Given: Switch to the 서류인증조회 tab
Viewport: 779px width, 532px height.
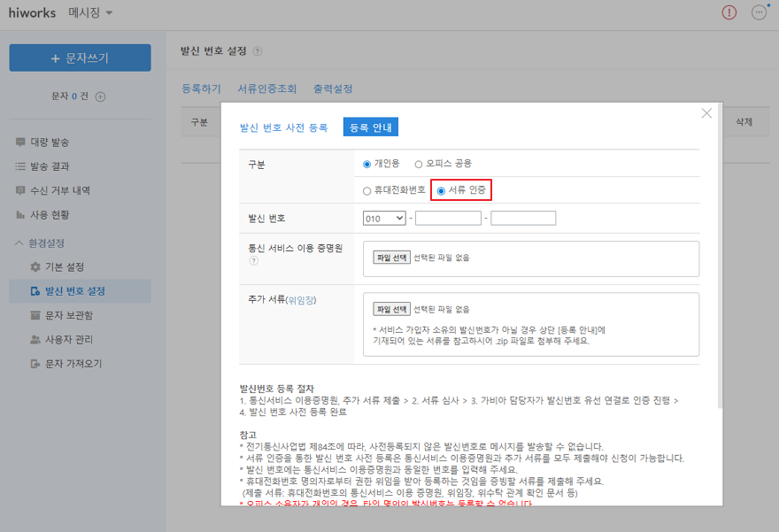Looking at the screenshot, I should (x=266, y=89).
